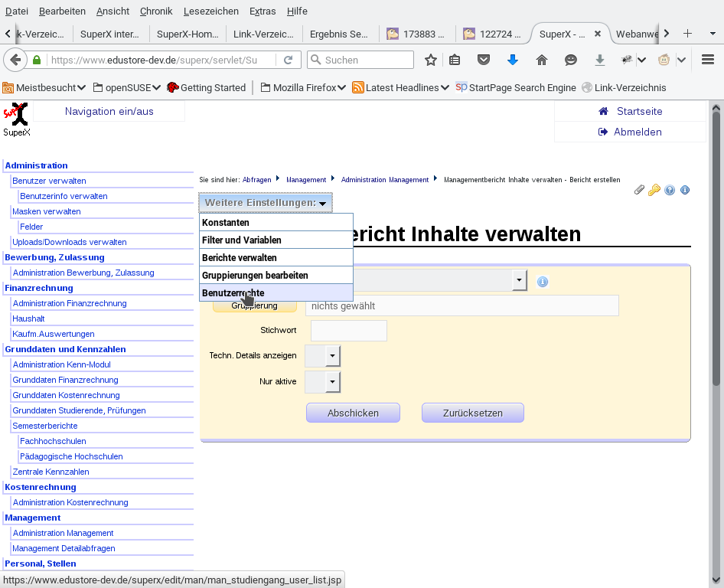Switch to the SuperX-Hom... tab
Viewport: 724px width, 588px height.
[188, 34]
